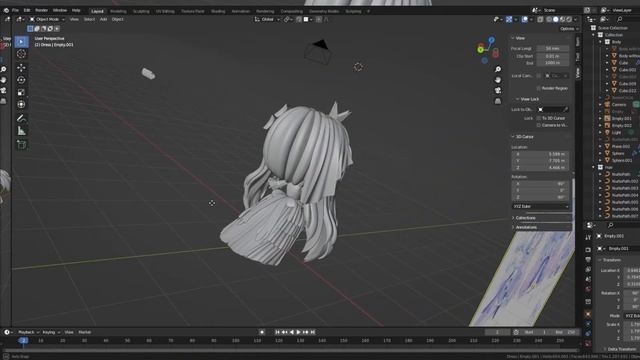Click the green Y axis on navigation gizmo

click(x=480, y=50)
